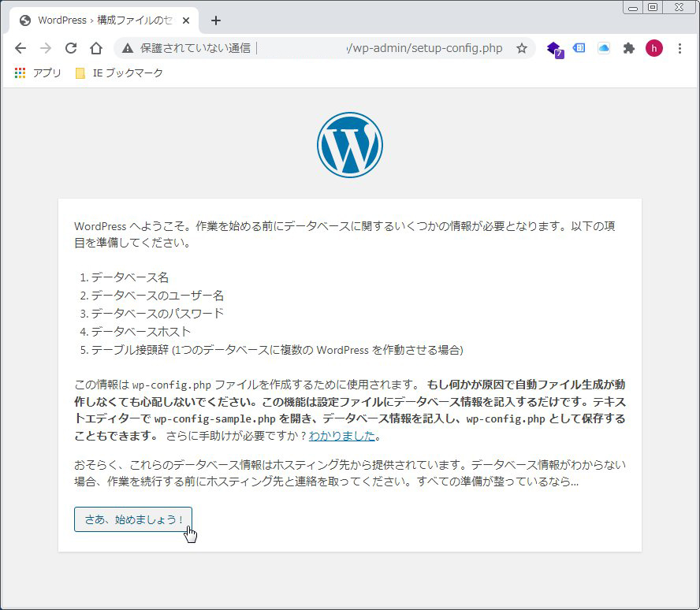Click the wp-config-sample.php code text

click(214, 419)
